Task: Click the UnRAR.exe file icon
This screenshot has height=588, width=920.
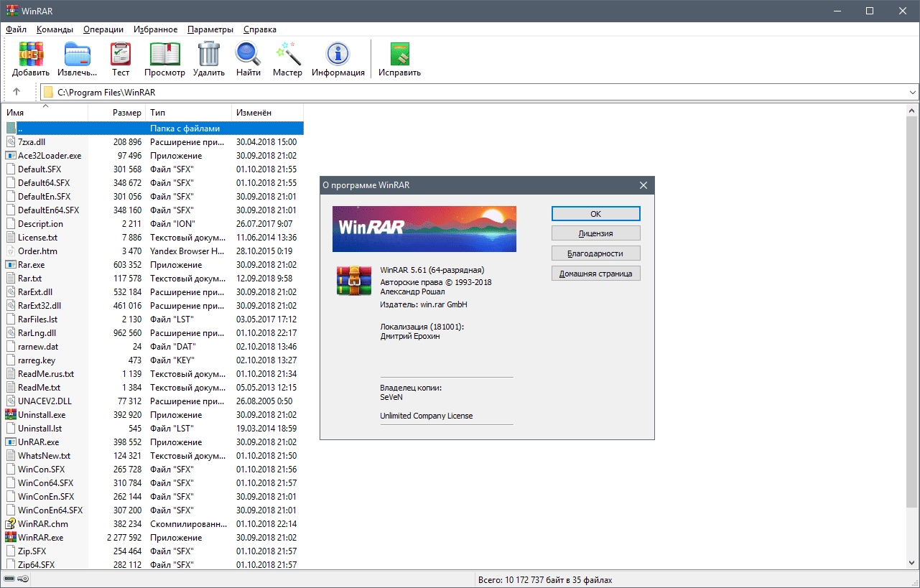Action: pos(11,442)
